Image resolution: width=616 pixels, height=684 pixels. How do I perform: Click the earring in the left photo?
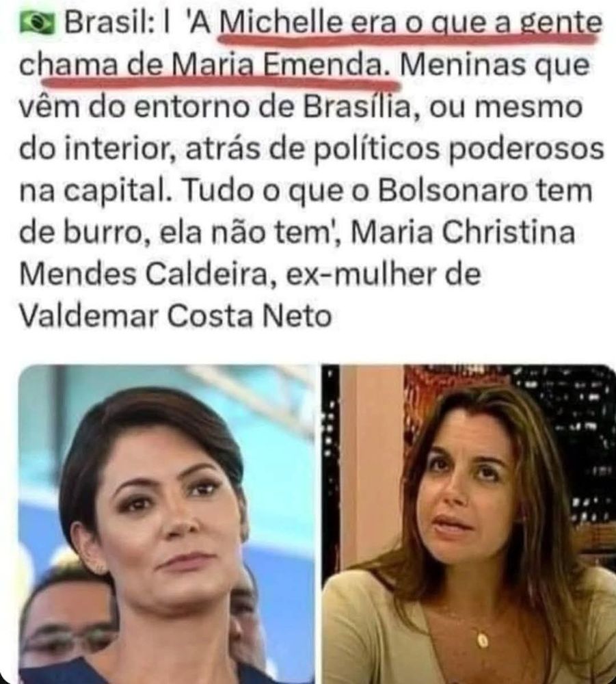coord(99,568)
